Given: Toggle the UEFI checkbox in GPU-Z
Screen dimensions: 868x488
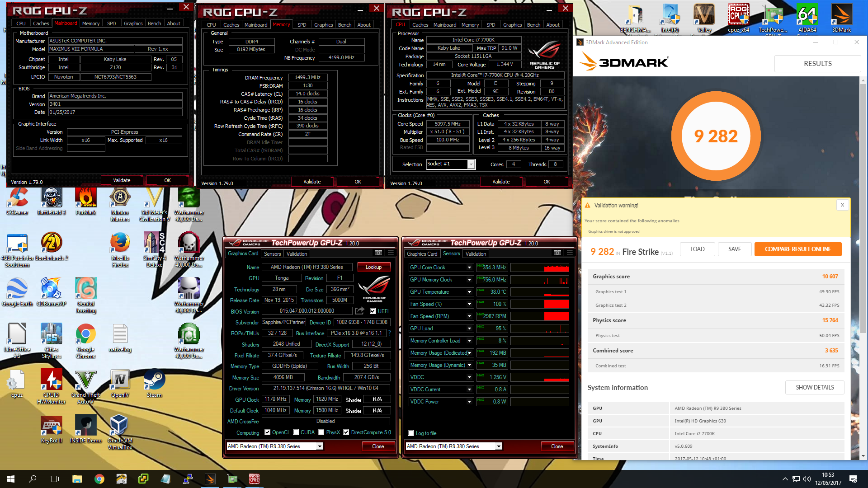Looking at the screenshot, I should pyautogui.click(x=373, y=311).
